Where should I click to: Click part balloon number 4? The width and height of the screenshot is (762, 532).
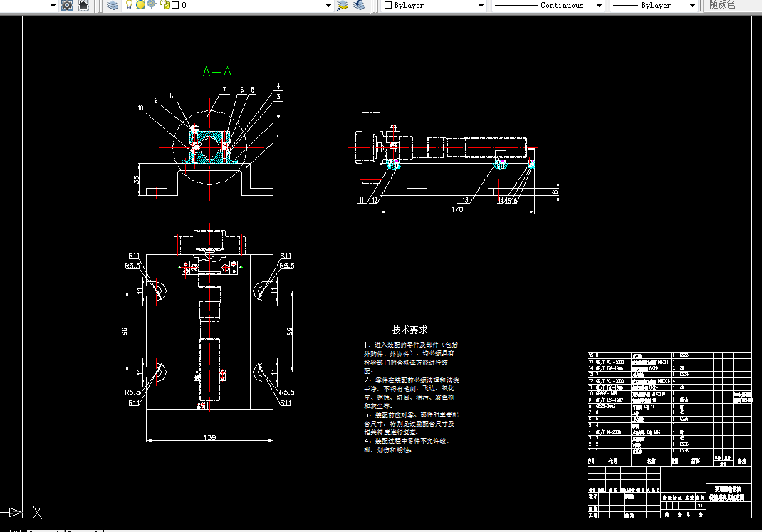(x=278, y=86)
